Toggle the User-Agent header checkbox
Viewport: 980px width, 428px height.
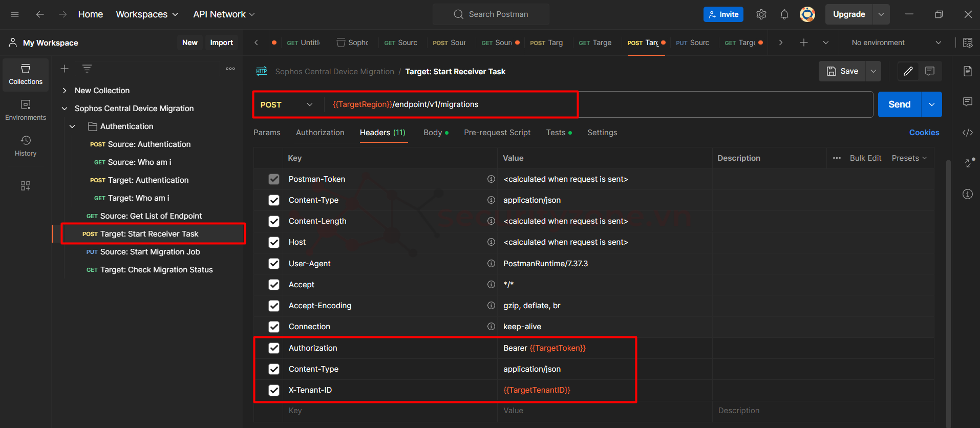(274, 264)
